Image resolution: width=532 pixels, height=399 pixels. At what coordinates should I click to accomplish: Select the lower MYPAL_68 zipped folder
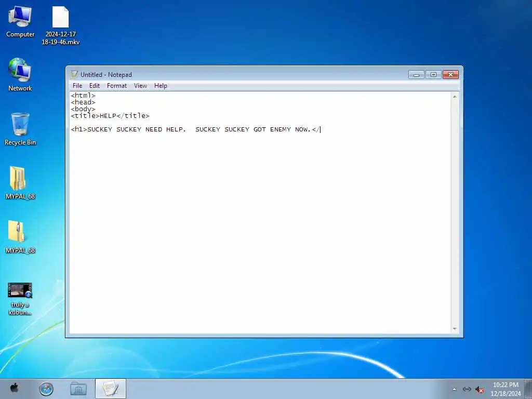point(20,237)
